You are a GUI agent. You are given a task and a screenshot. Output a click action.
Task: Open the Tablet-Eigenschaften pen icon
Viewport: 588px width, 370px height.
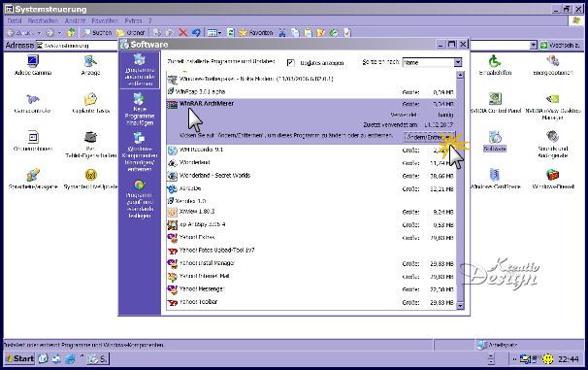pyautogui.click(x=90, y=137)
